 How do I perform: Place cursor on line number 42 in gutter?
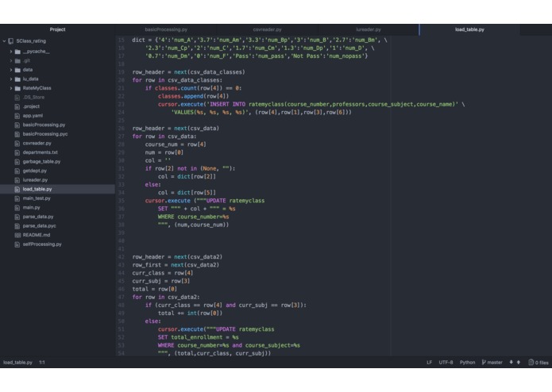coord(122,257)
